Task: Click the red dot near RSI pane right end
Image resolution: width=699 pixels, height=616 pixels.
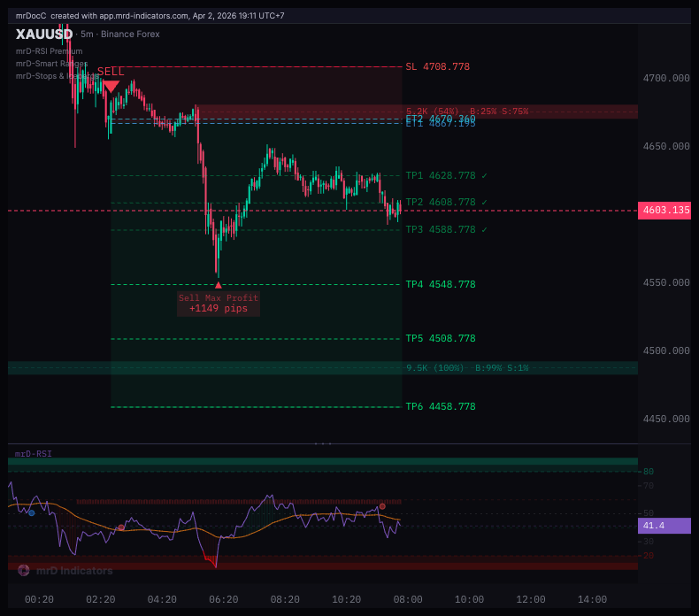Action: coord(382,506)
